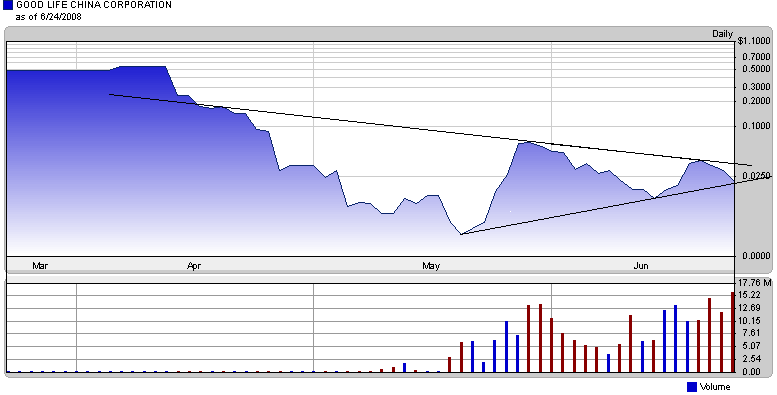This screenshot has height=395, width=777.
Task: Click the Daily interval label
Action: pyautogui.click(x=722, y=34)
